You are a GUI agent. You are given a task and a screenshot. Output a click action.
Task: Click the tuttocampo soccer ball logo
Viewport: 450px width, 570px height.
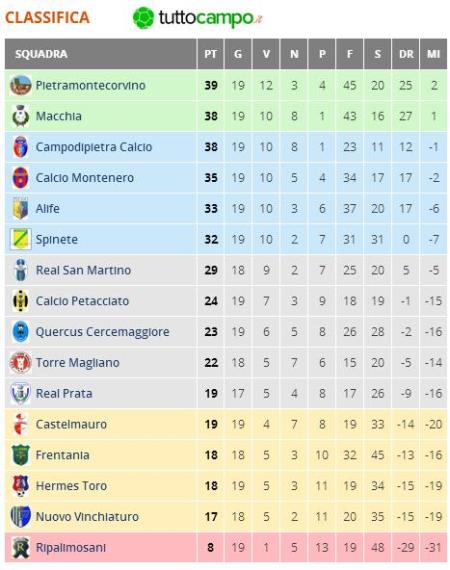point(144,17)
